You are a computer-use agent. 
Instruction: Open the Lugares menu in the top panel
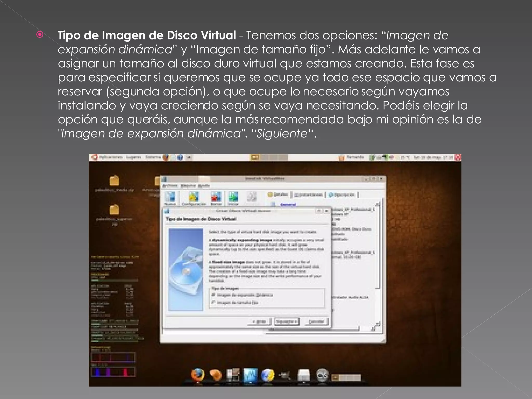(134, 157)
